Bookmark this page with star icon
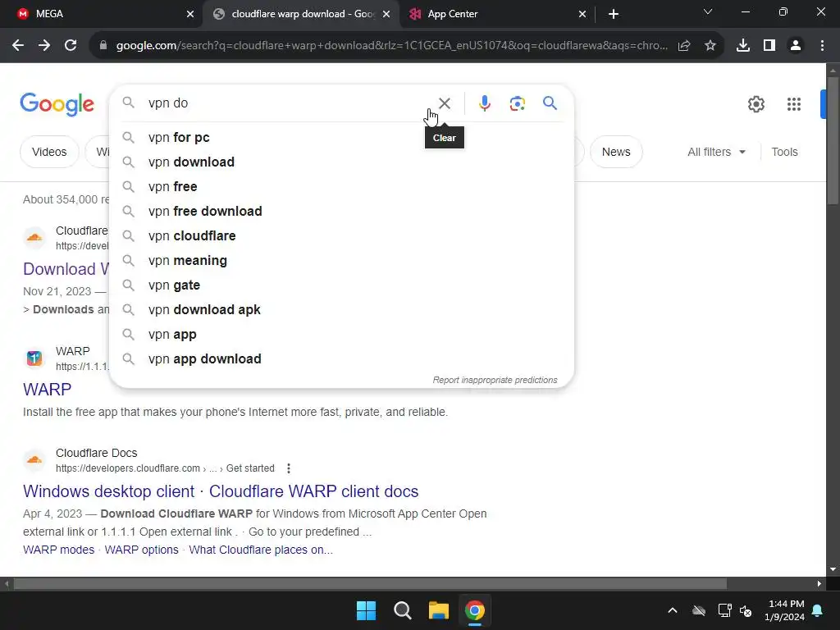The height and width of the screenshot is (630, 840). click(x=710, y=46)
